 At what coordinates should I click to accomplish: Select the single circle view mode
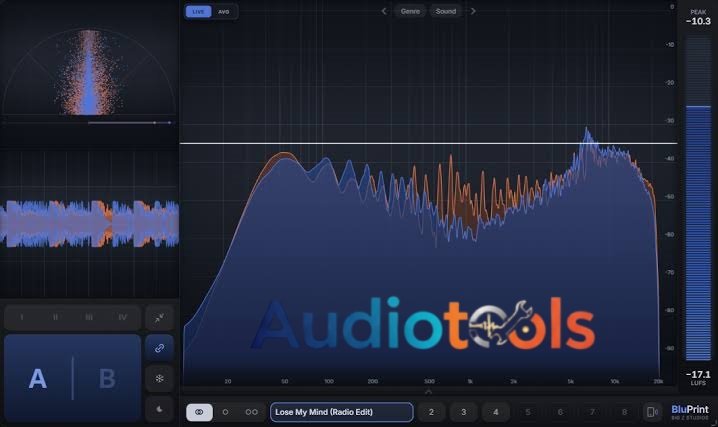click(x=225, y=412)
